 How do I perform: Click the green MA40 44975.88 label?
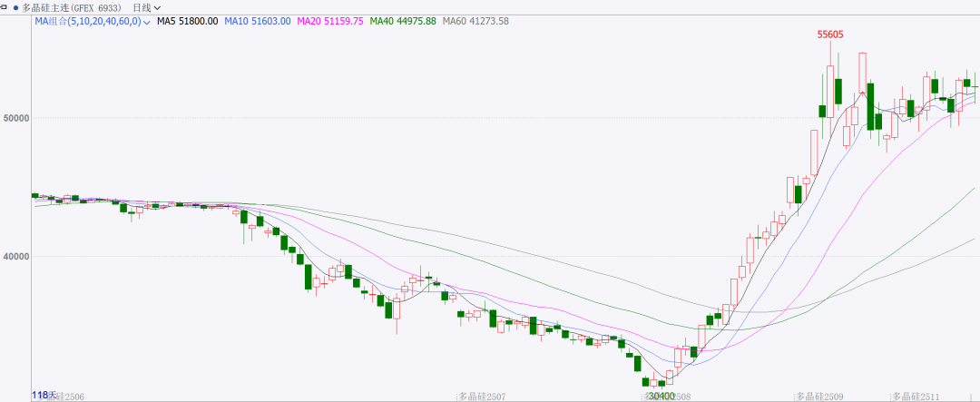click(x=403, y=21)
